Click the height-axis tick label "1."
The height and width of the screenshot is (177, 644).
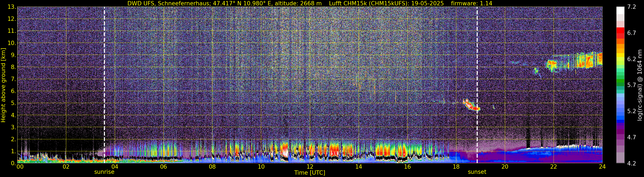coord(13,151)
